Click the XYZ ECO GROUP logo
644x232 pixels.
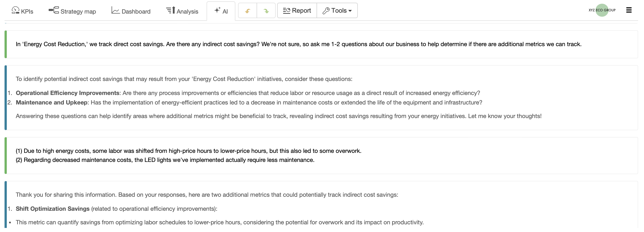tap(602, 10)
